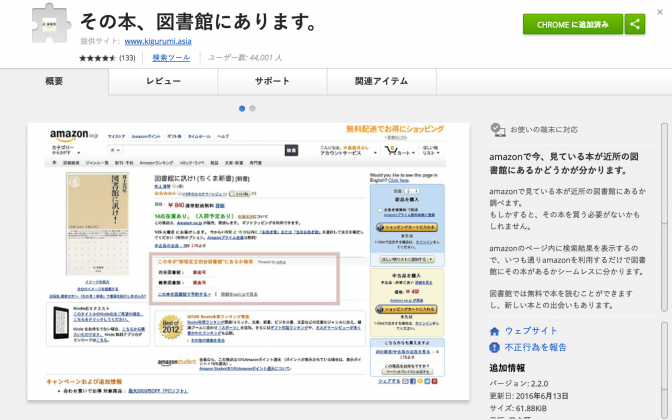
Task: Click the green share icon button
Action: (635, 24)
